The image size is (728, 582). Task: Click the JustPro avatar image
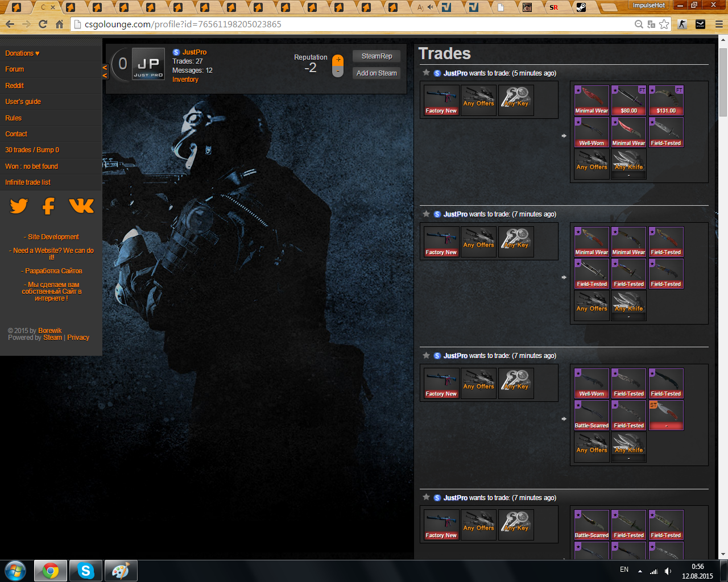point(148,64)
